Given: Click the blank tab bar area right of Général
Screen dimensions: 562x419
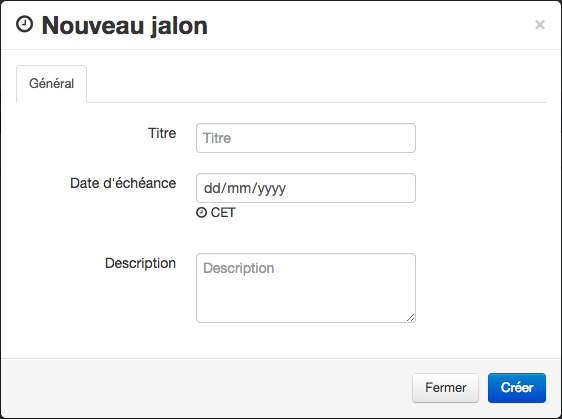Looking at the screenshot, I should [x=315, y=84].
